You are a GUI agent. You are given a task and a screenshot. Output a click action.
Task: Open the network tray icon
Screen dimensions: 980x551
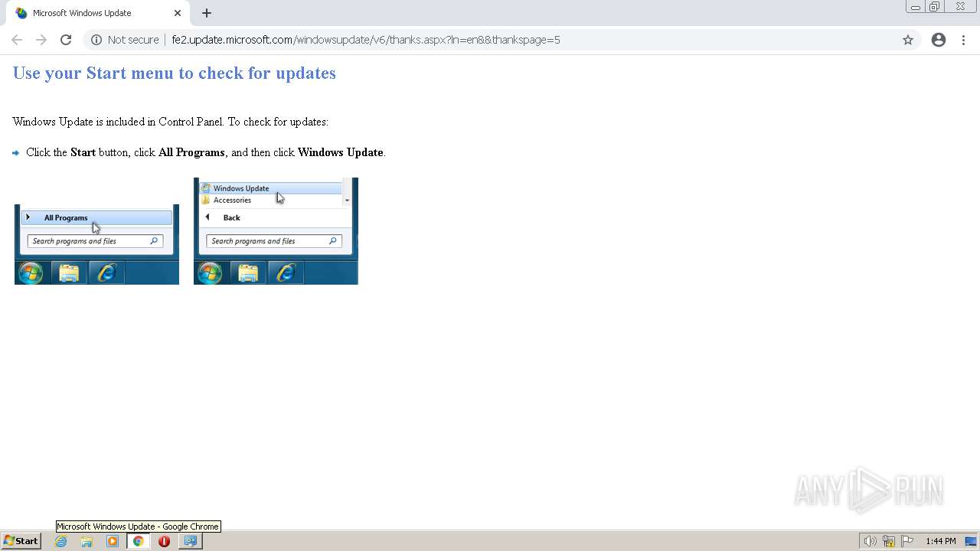tap(889, 541)
